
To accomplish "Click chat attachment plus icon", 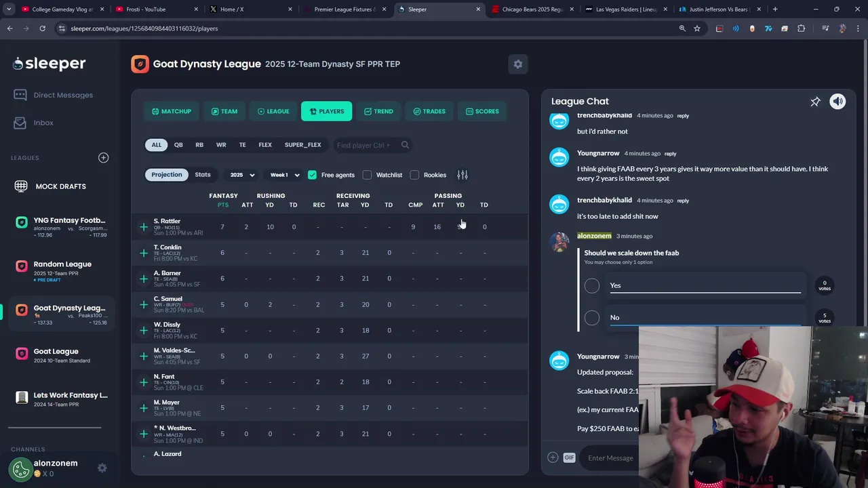I will click(x=553, y=457).
